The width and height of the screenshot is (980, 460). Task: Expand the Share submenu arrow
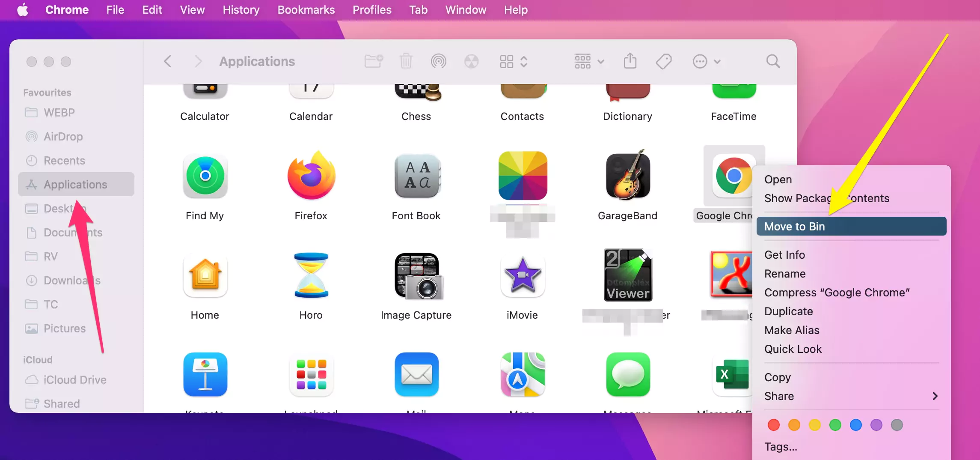(x=935, y=396)
